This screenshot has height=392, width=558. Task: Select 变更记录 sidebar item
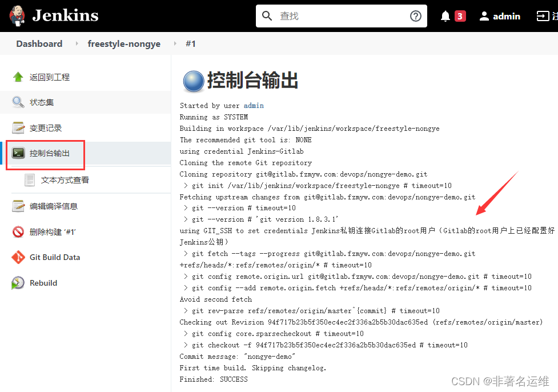pos(46,128)
